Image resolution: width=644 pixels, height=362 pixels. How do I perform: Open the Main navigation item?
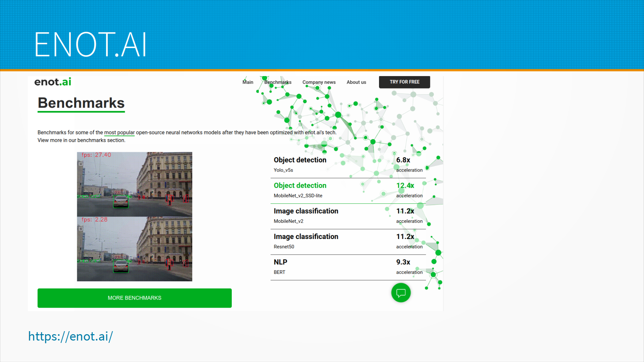pos(248,82)
